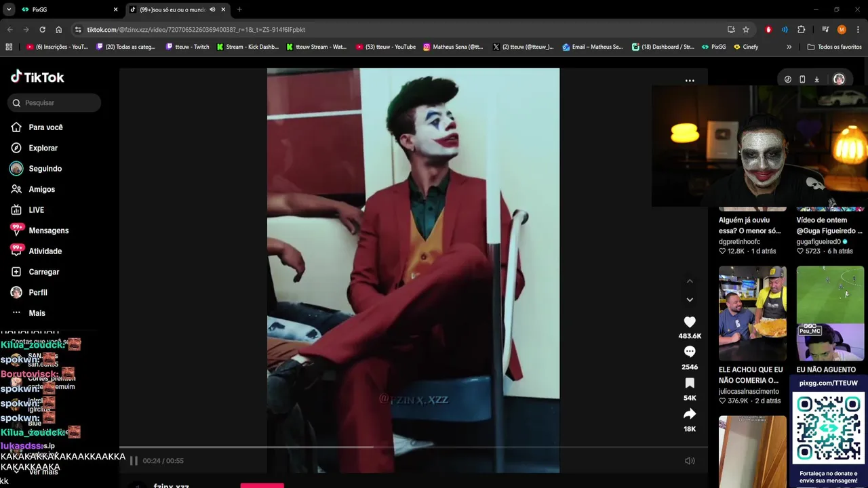
Task: Open the Chrome three-dot menu
Action: point(858,30)
